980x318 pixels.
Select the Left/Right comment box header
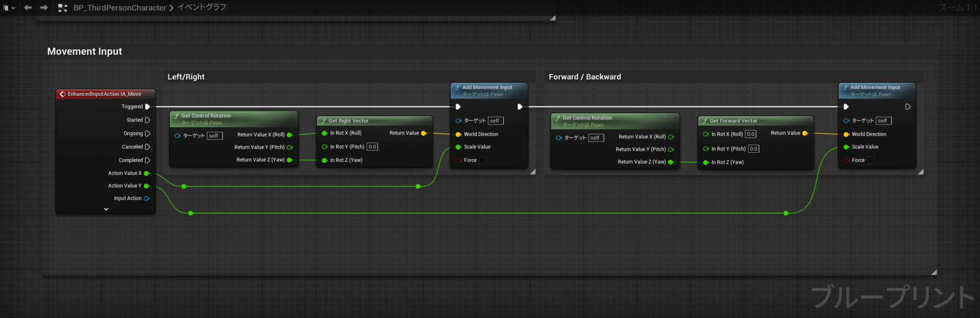[349, 77]
